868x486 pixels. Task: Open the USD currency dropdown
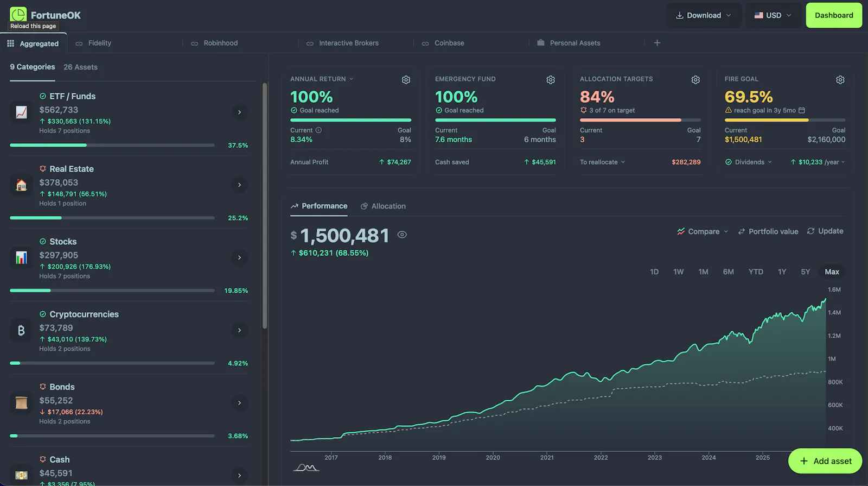[x=773, y=15]
